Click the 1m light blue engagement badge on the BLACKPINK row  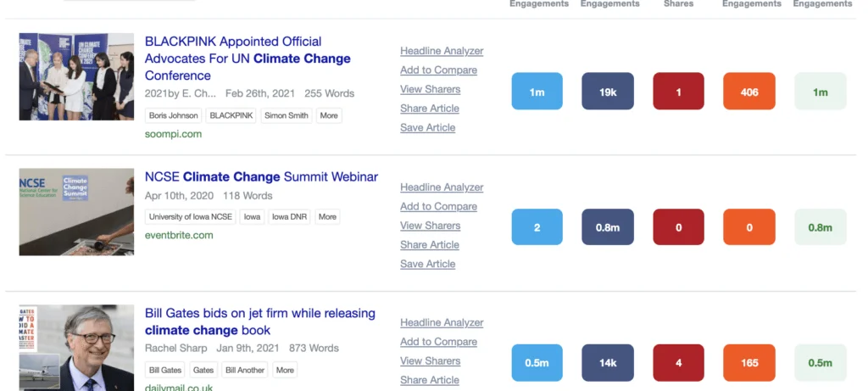point(537,92)
